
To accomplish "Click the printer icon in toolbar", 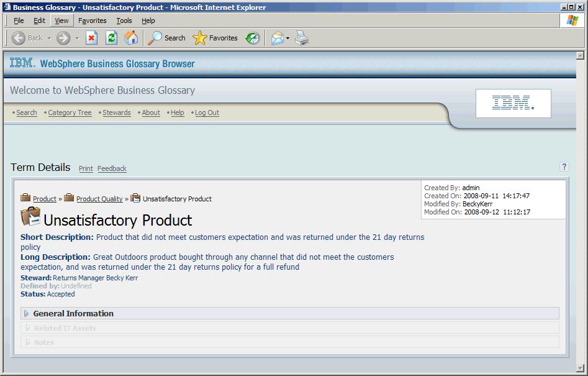I will tap(302, 38).
